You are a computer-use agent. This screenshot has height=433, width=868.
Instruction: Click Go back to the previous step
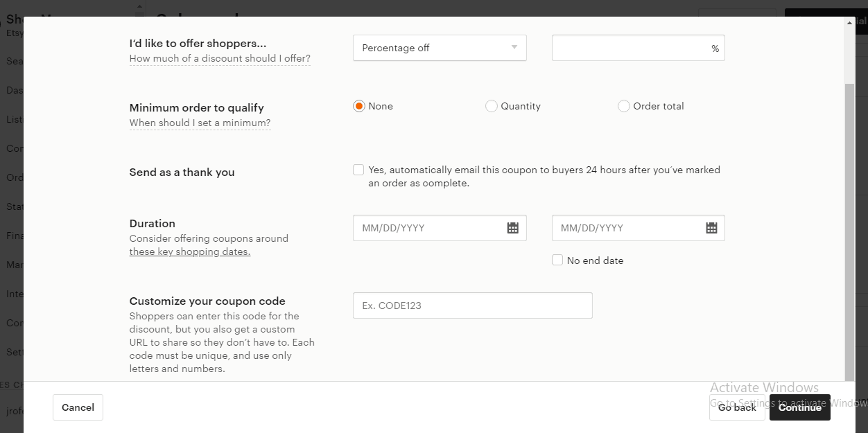pyautogui.click(x=736, y=407)
